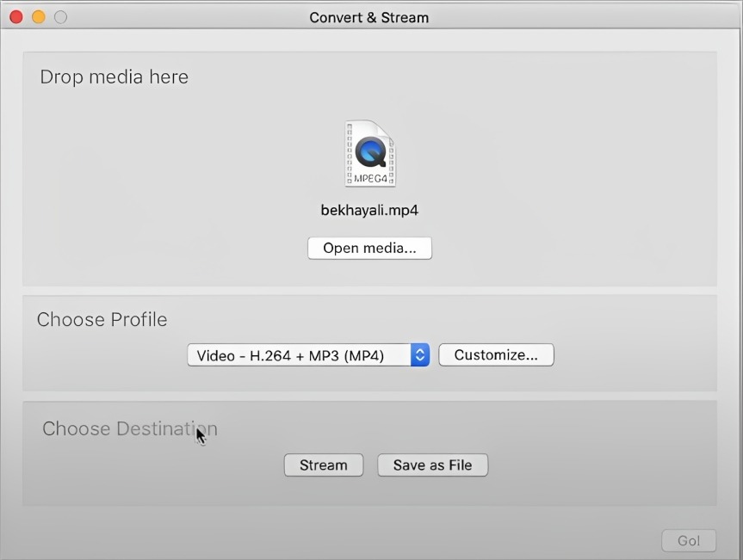743x560 pixels.
Task: Click the Open media... button
Action: (x=369, y=248)
